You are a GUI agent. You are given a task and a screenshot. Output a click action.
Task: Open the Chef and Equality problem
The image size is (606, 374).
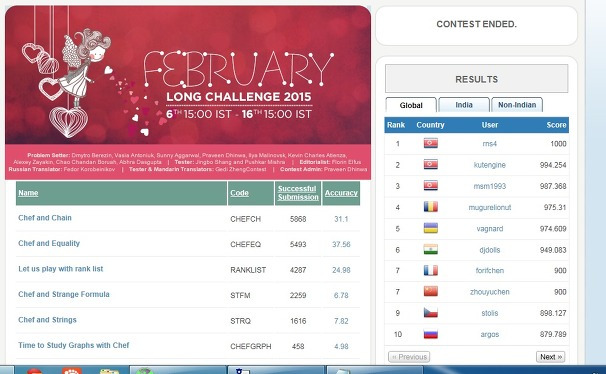click(49, 243)
